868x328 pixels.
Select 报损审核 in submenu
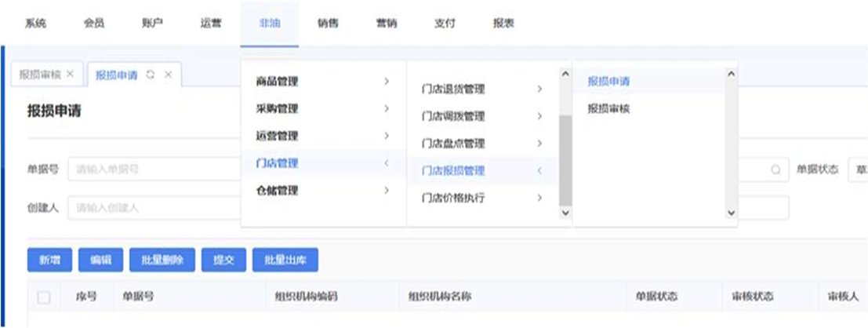click(x=608, y=109)
